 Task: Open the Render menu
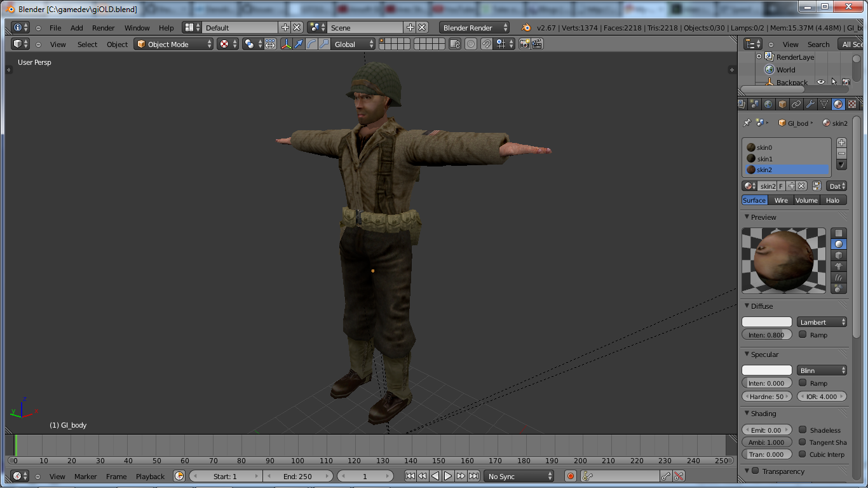click(103, 28)
